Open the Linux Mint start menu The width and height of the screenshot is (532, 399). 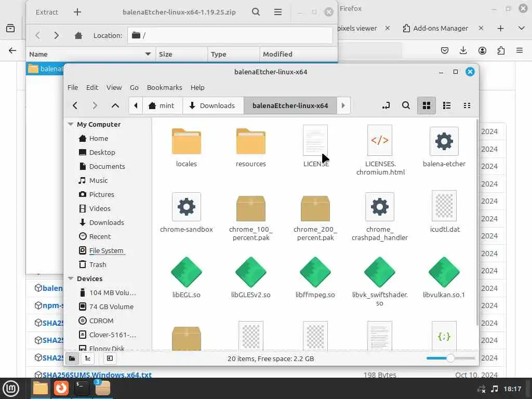point(11,388)
